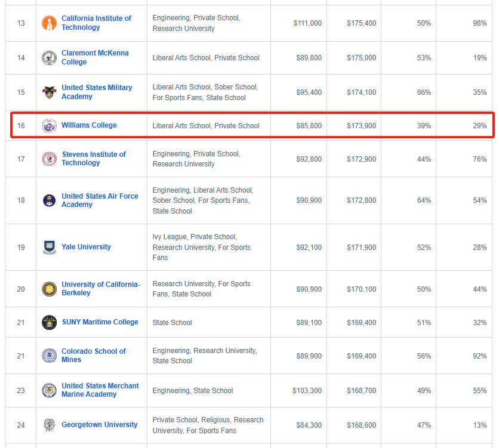Select Caltech's 98% STEM value
The height and width of the screenshot is (448, 499).
[x=480, y=23]
